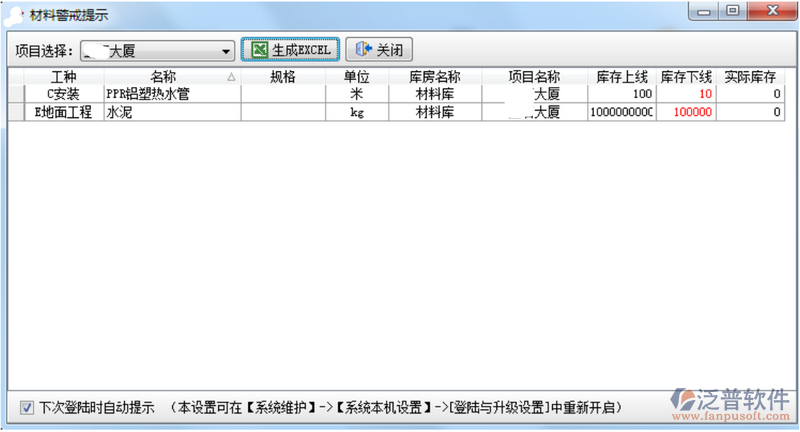
Task: Click 项目名称 cell in 水泥 row
Action: [534, 112]
